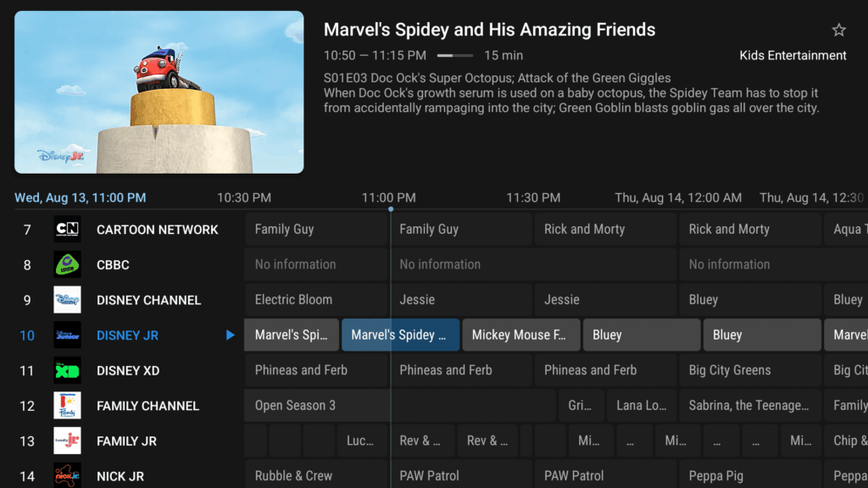
Task: Select Nick Jr channel logo
Action: click(67, 475)
